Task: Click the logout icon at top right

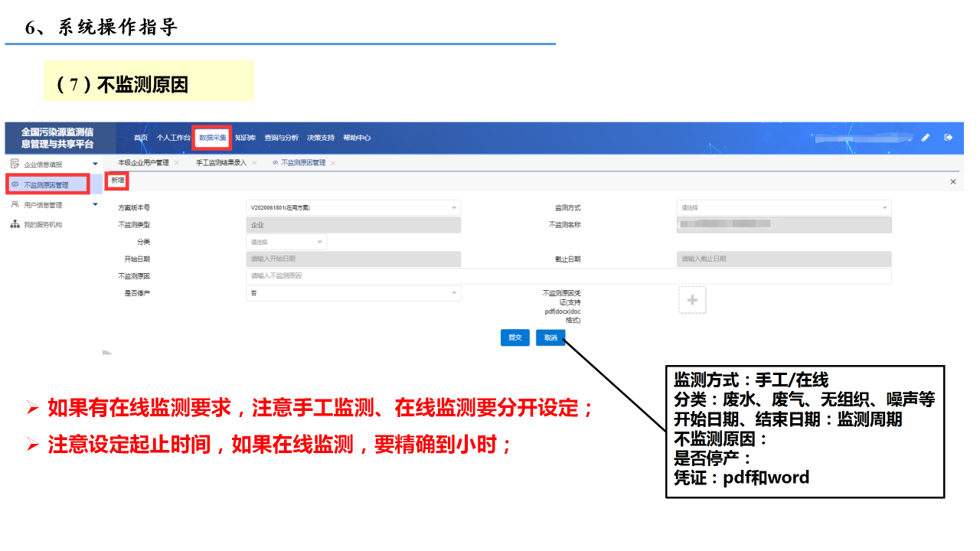Action: 948,138
